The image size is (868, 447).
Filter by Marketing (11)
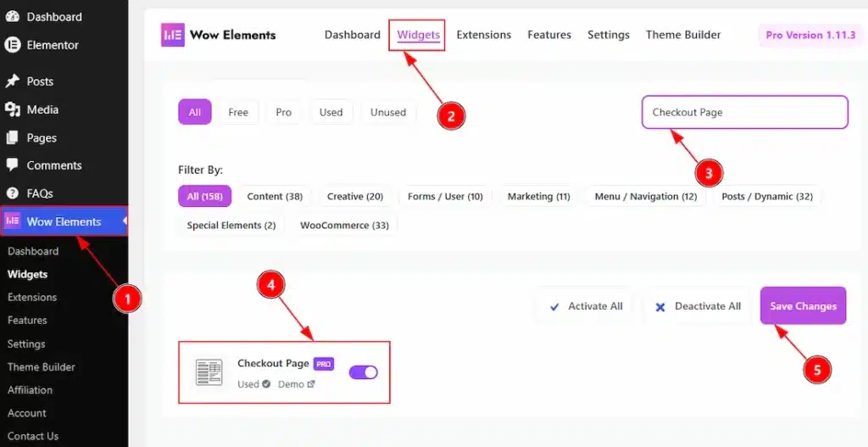[x=538, y=196]
